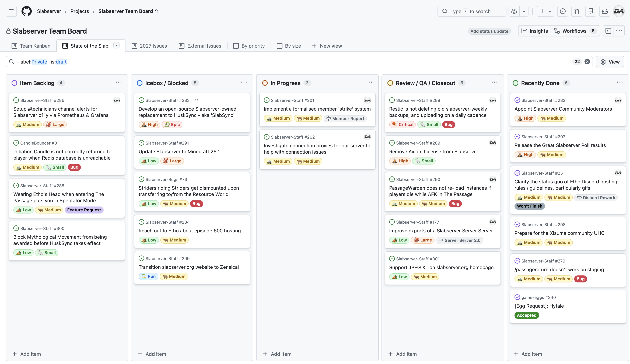This screenshot has width=630, height=364.
Task: Switch to the By priority tab
Action: 249,46
